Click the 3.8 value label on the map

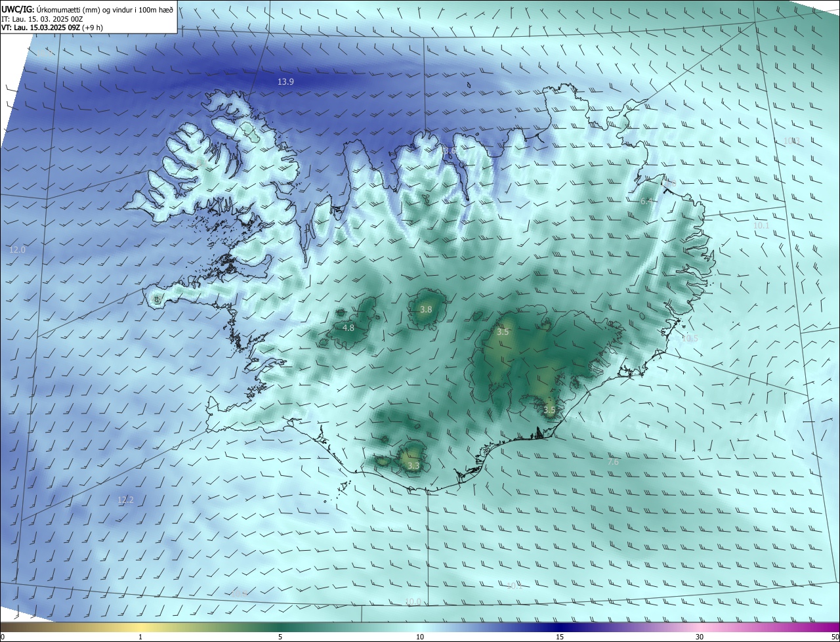coord(426,309)
